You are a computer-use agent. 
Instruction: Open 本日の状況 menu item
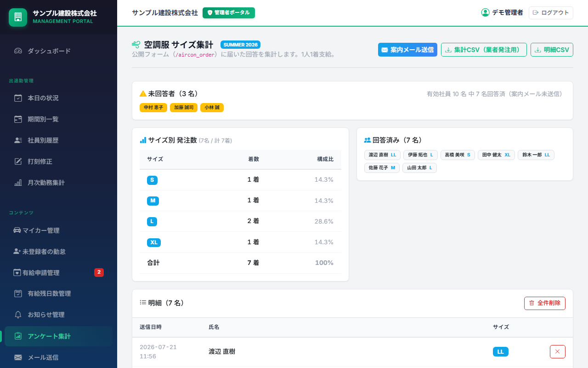click(x=58, y=98)
